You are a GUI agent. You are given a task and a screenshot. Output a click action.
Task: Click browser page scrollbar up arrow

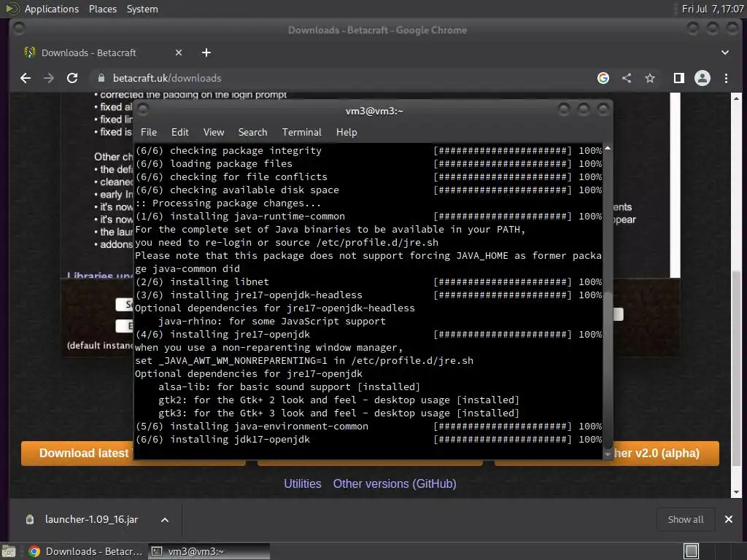pos(736,98)
